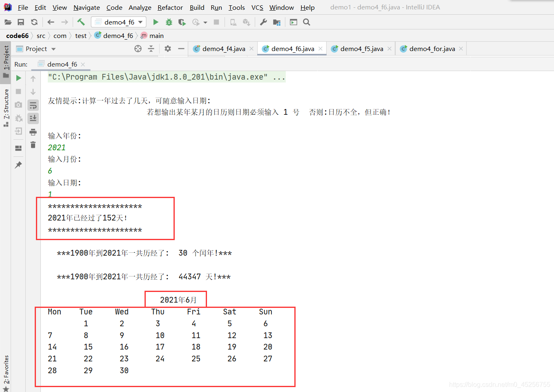554x392 pixels.
Task: Run with coverage shield icon
Action: coord(182,22)
